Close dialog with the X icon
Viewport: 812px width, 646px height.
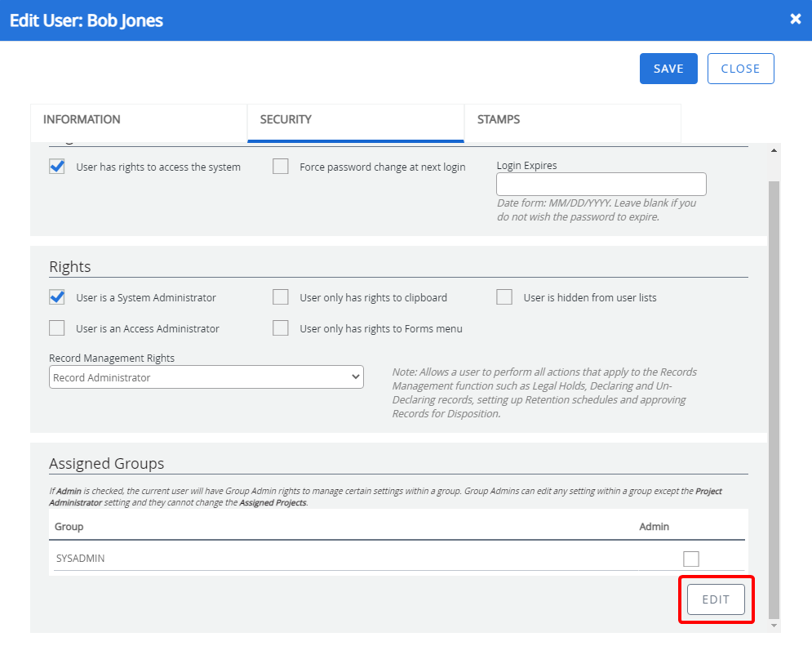pyautogui.click(x=796, y=19)
